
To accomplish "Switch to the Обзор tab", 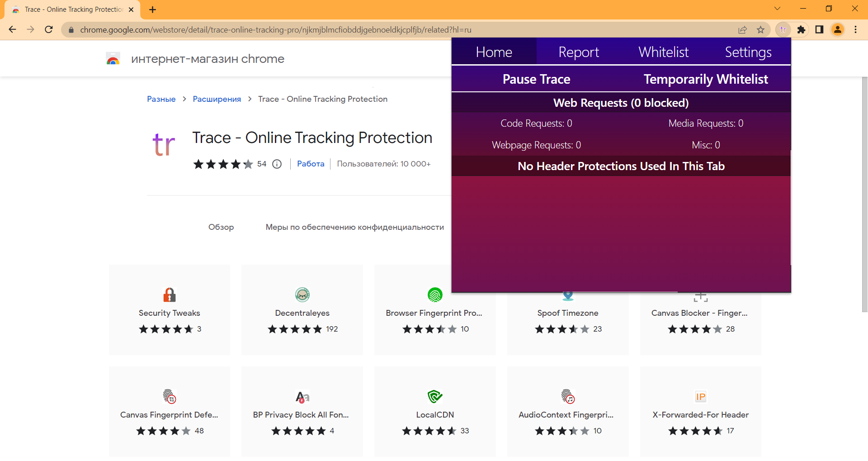I will (221, 227).
